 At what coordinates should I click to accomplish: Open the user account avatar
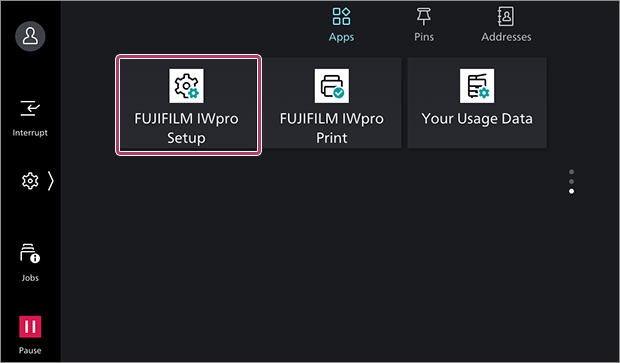point(30,36)
